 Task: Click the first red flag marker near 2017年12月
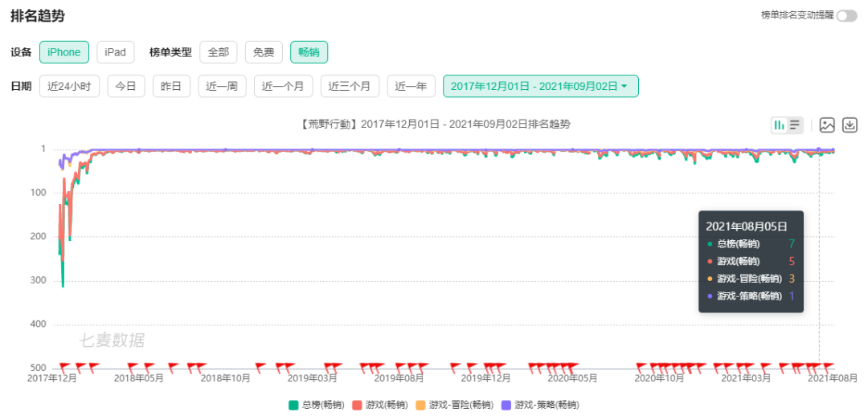[x=64, y=366]
